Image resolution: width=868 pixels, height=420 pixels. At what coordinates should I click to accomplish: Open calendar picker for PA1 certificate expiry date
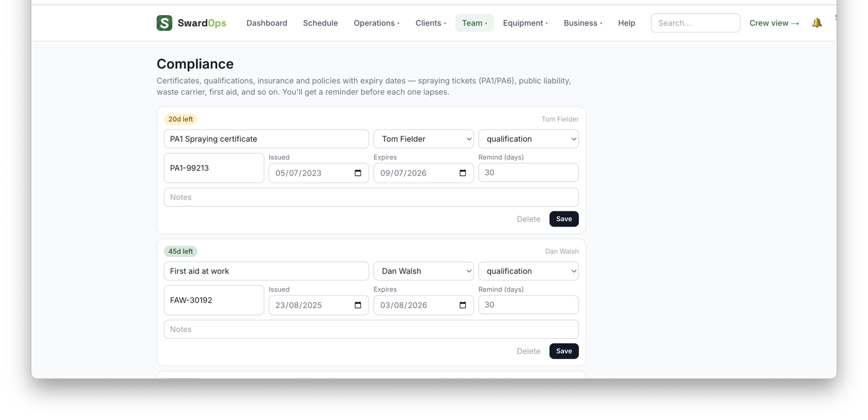tap(462, 173)
